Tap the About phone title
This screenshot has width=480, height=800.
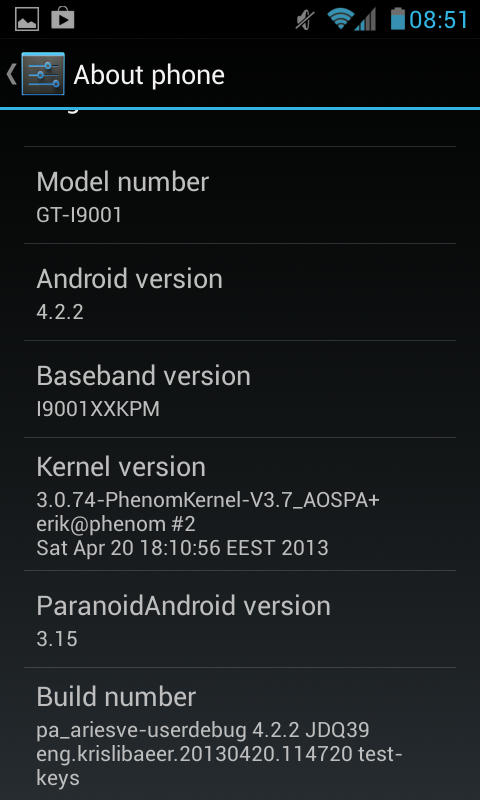(x=149, y=75)
